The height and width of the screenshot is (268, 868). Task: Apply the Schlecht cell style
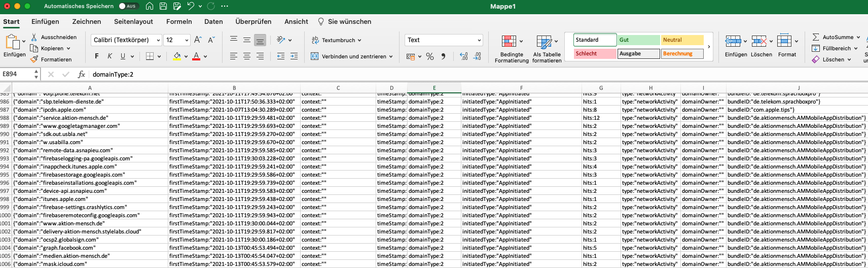coord(595,53)
